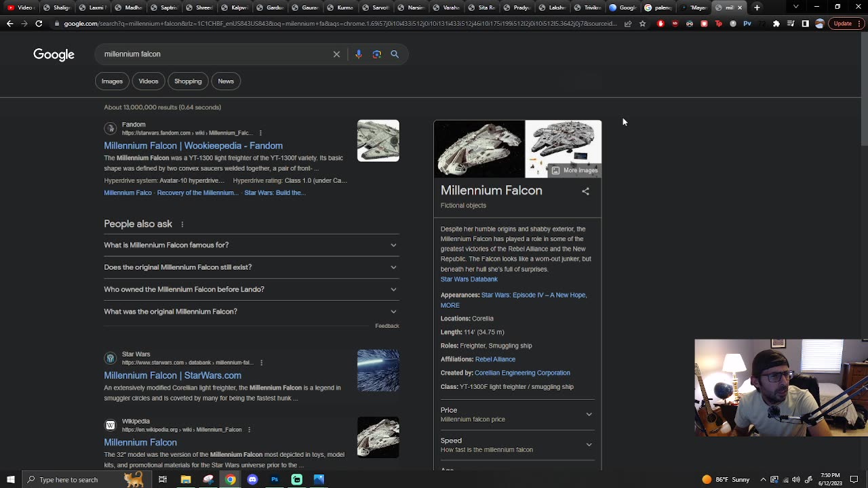Open Google Lens image search icon

coord(377,54)
